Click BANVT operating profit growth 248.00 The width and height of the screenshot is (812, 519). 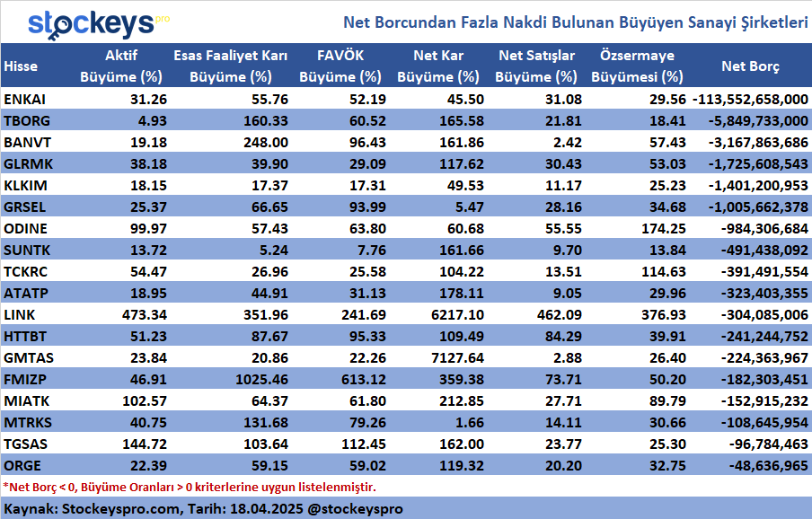tap(266, 142)
